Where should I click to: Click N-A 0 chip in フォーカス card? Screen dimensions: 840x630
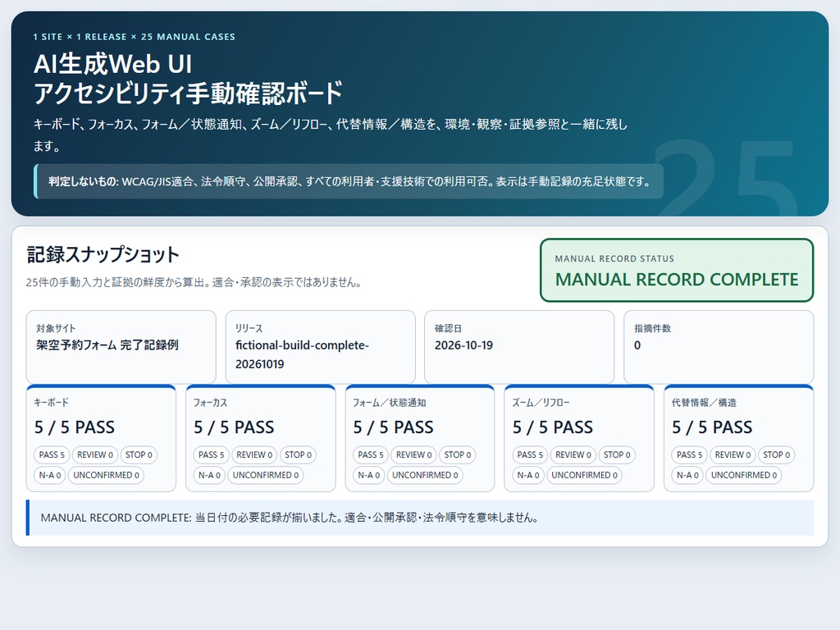(x=209, y=475)
